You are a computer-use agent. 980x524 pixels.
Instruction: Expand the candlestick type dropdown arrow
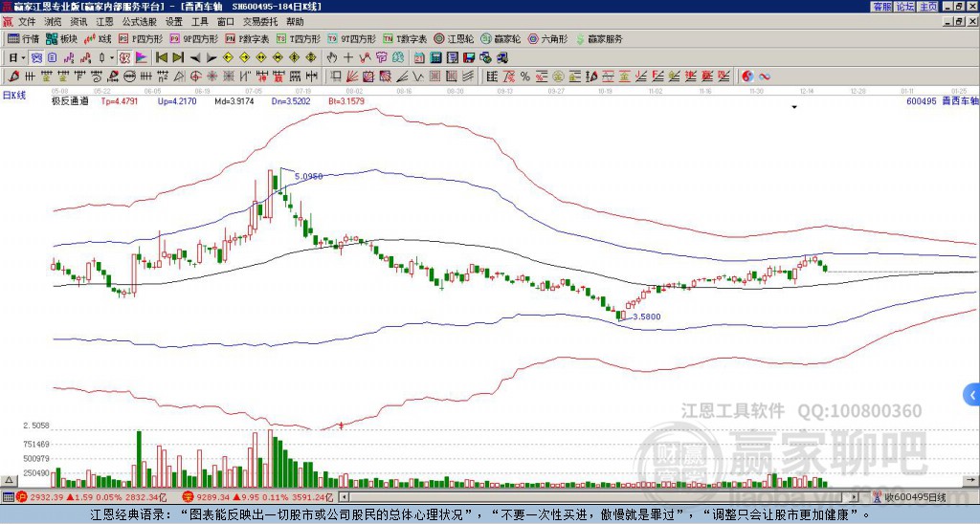(x=112, y=58)
